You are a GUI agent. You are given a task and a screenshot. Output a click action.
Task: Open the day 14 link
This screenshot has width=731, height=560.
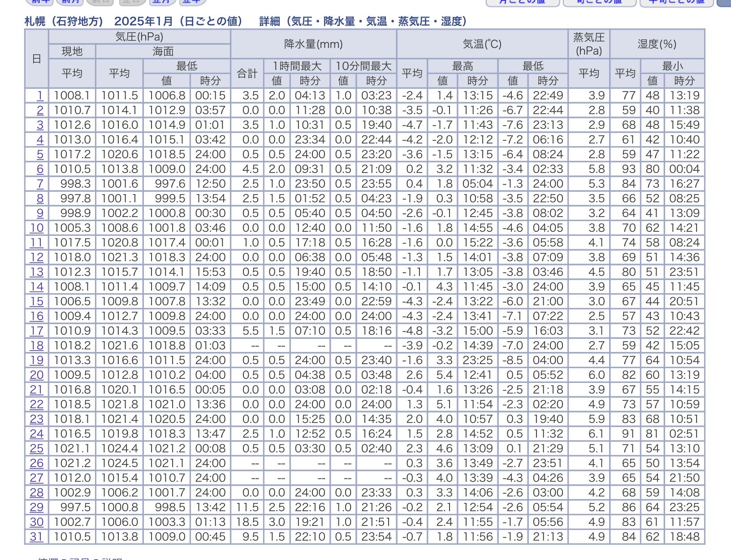pos(37,287)
